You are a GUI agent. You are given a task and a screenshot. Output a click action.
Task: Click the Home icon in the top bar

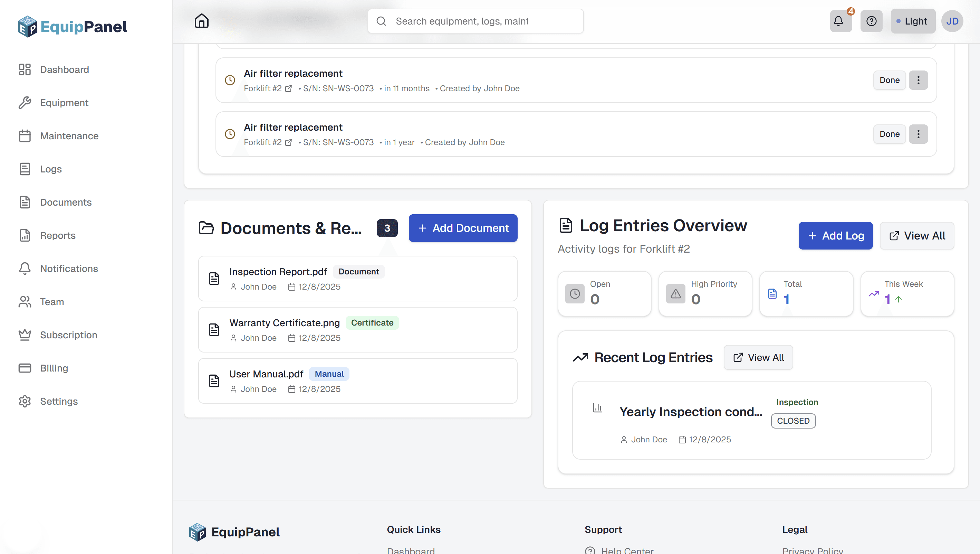[201, 21]
